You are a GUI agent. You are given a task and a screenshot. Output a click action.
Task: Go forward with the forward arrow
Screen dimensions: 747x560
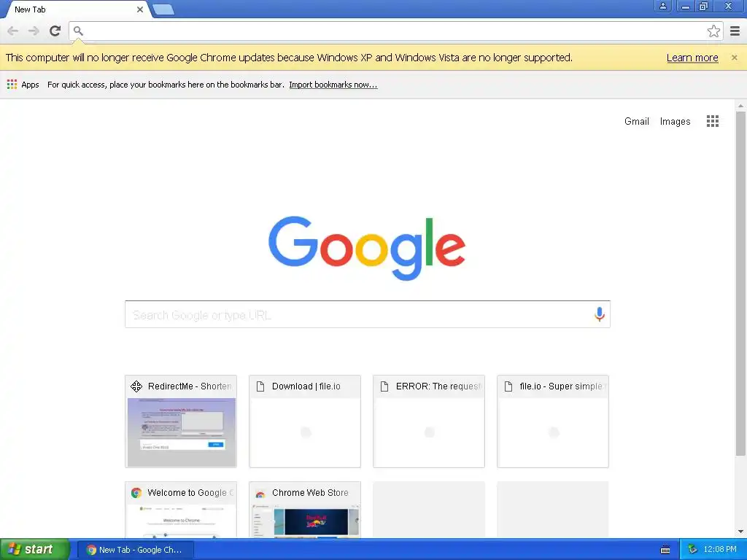34,31
